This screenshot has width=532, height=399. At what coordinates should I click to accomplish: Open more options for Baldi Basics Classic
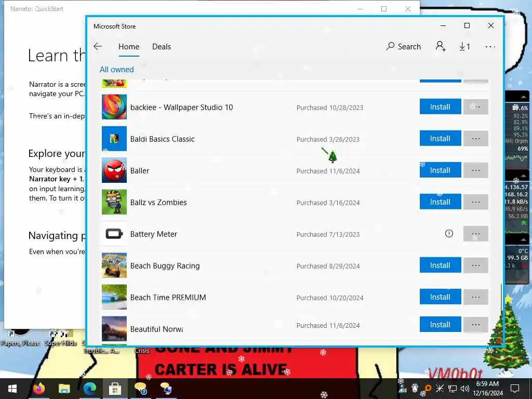[x=476, y=138]
